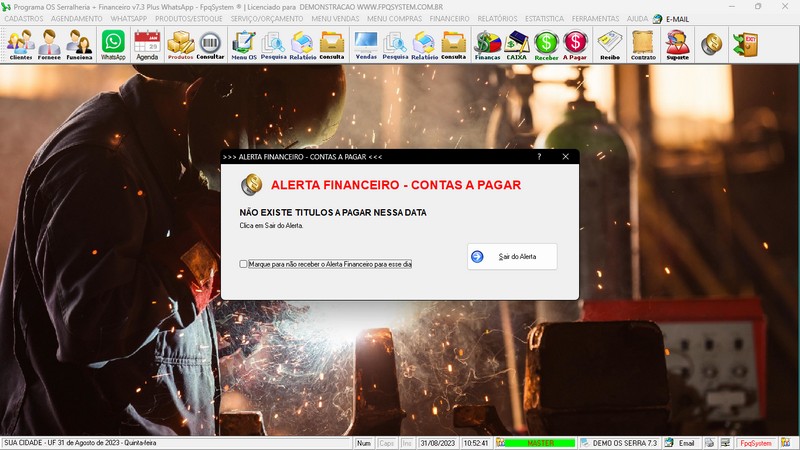800x450 pixels.
Task: Open the MENU COMPRAS menu
Action: [x=394, y=18]
